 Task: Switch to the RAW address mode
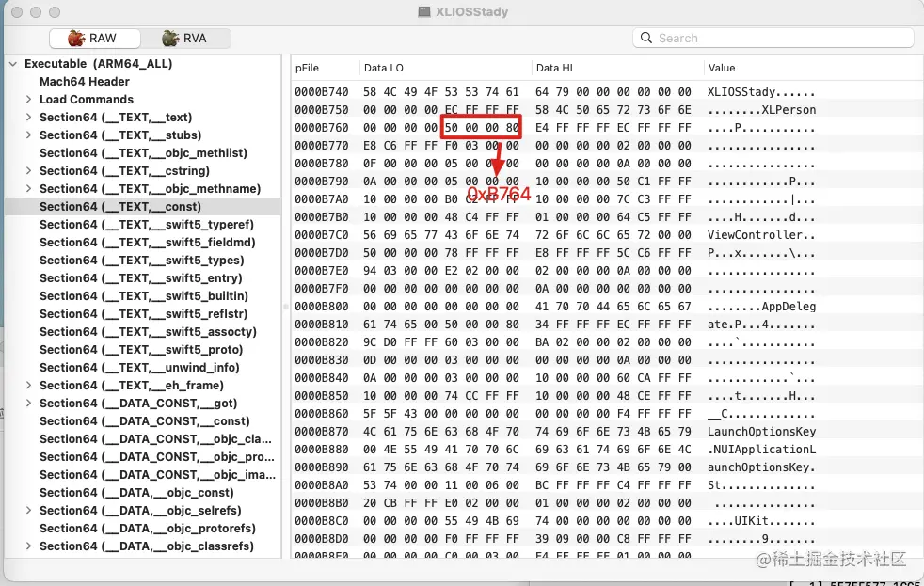(95, 39)
